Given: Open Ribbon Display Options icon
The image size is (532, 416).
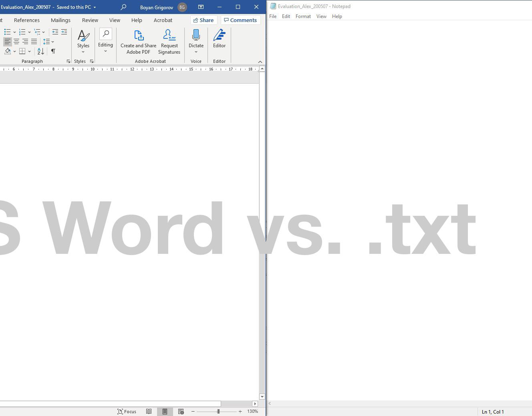Looking at the screenshot, I should click(x=201, y=7).
